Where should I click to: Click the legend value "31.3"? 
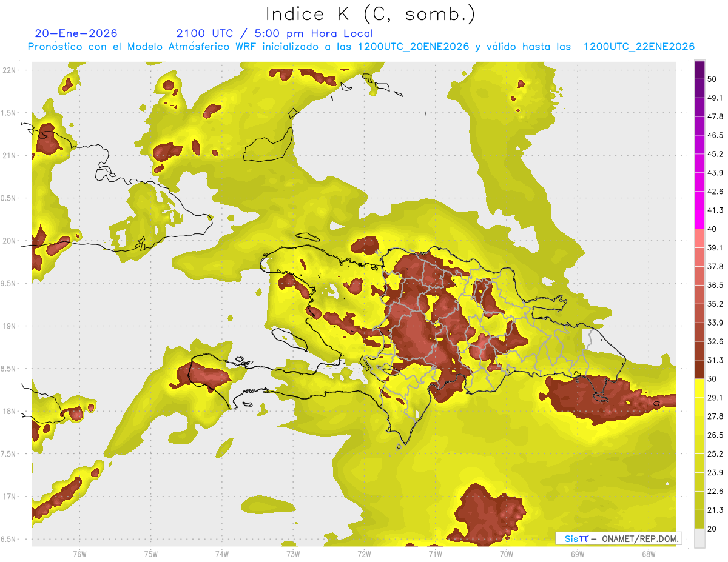pyautogui.click(x=715, y=360)
